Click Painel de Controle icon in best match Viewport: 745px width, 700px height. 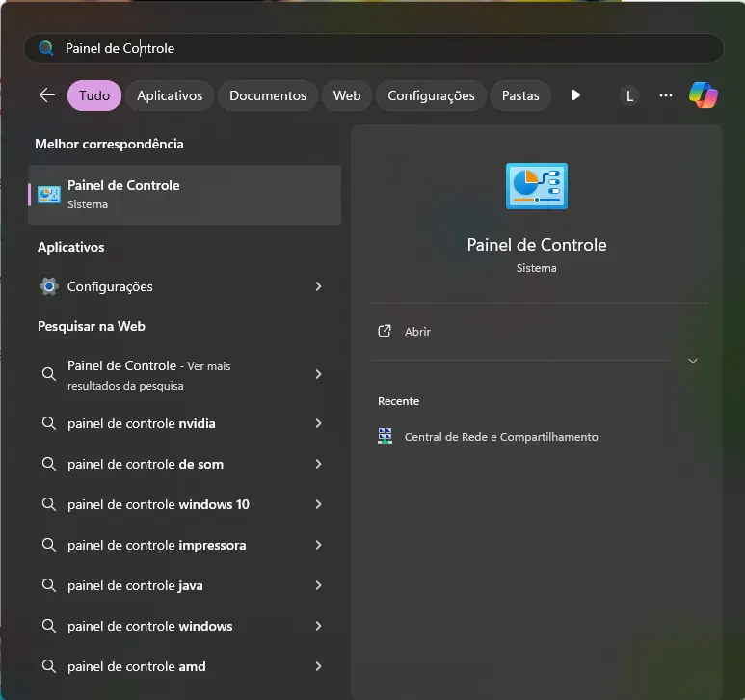pyautogui.click(x=49, y=195)
